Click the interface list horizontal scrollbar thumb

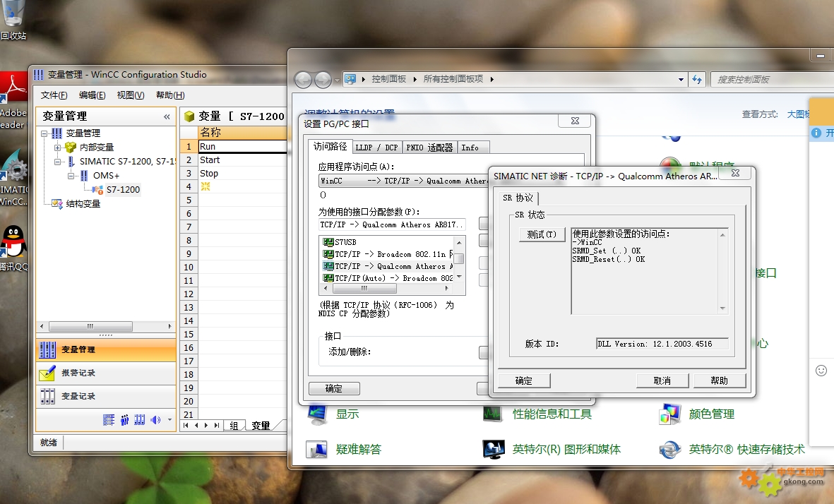[364, 289]
